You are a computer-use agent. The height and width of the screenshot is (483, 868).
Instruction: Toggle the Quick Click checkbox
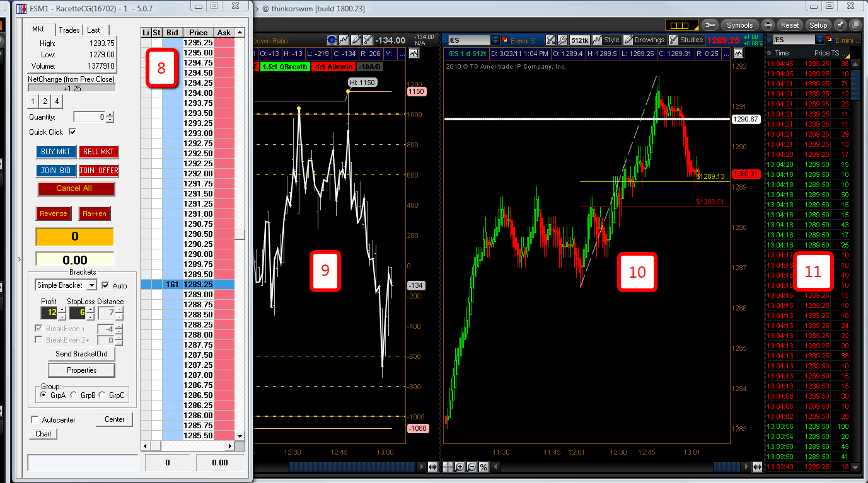[72, 132]
